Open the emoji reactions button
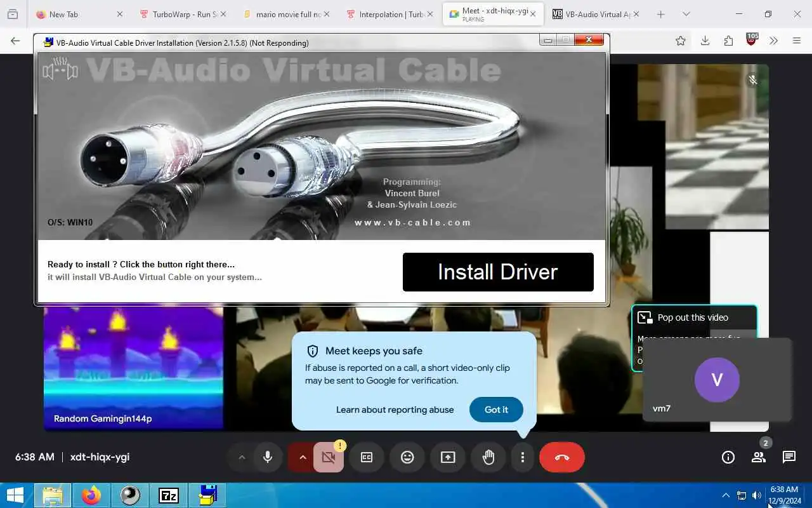This screenshot has height=508, width=812. click(x=407, y=457)
